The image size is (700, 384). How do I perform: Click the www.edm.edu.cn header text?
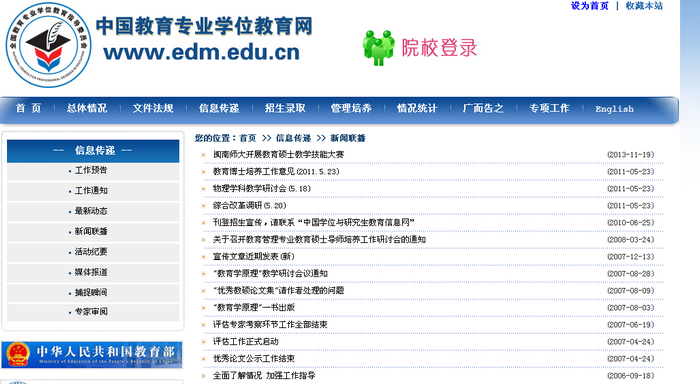point(202,52)
